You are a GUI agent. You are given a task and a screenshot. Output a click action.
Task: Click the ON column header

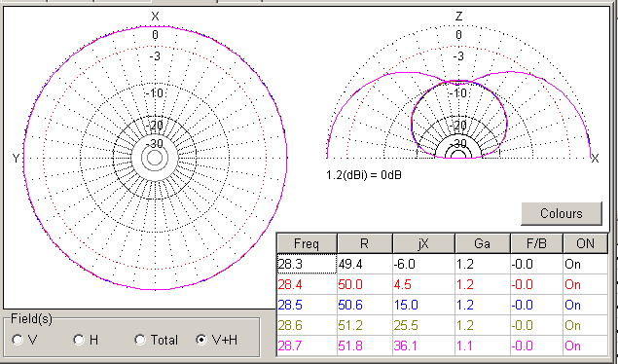point(585,244)
